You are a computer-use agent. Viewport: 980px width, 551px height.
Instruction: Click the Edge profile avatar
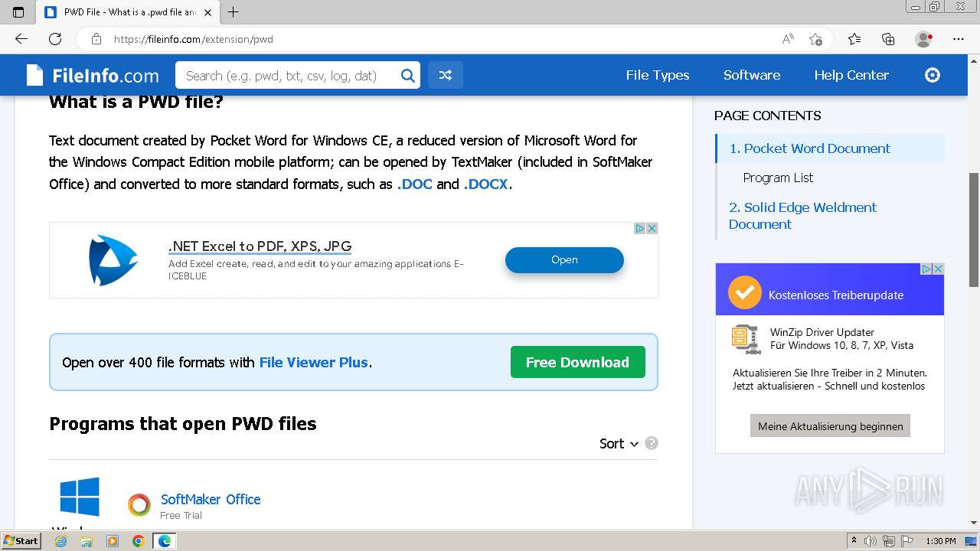pyautogui.click(x=924, y=39)
